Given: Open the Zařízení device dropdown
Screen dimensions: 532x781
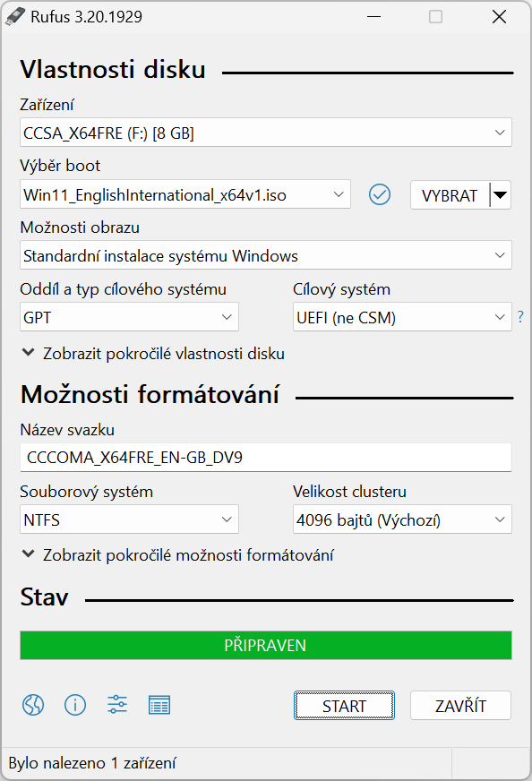Looking at the screenshot, I should tap(265, 133).
